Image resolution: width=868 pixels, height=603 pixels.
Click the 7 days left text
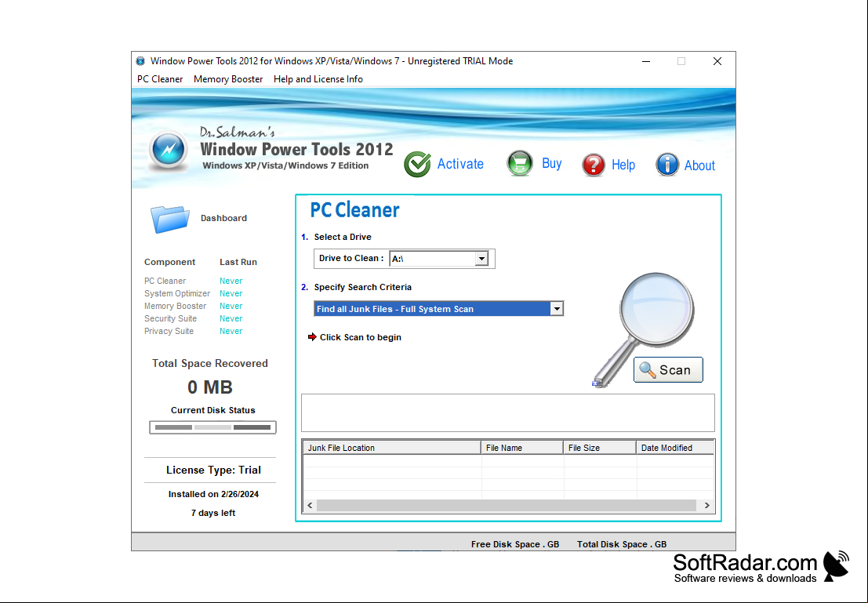coord(213,513)
